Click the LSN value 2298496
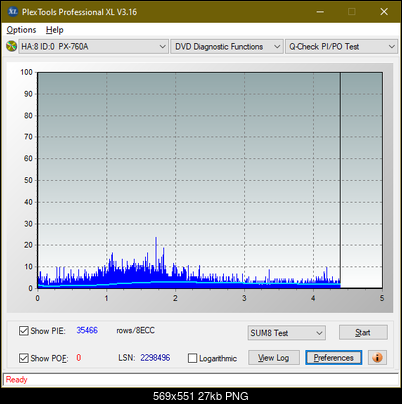This screenshot has width=402, height=404. coord(155,358)
